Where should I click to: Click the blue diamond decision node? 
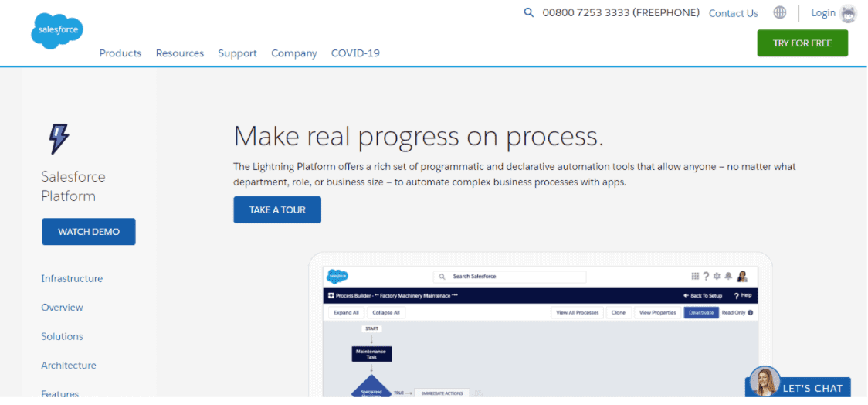[371, 388]
